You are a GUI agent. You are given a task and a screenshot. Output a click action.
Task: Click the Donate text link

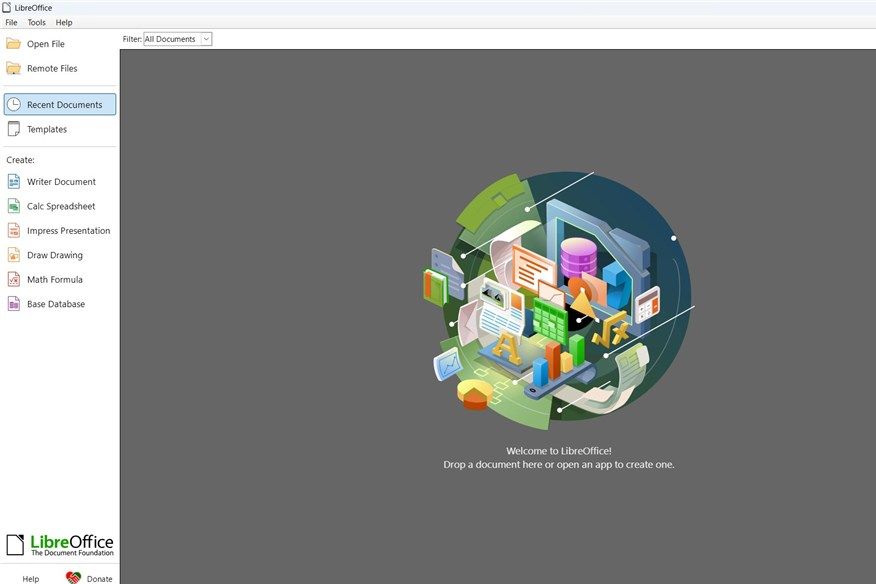click(x=99, y=579)
